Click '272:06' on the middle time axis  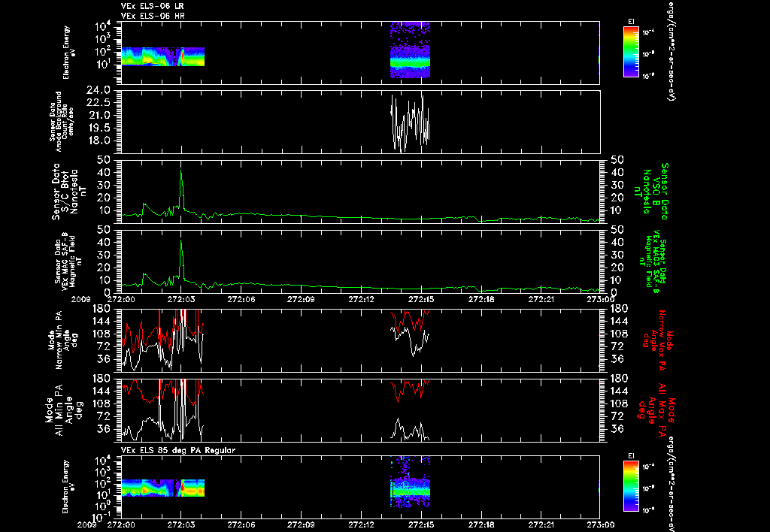[x=241, y=299]
